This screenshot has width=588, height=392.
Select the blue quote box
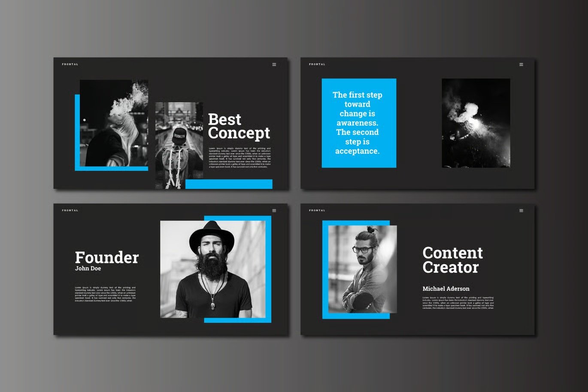359,123
